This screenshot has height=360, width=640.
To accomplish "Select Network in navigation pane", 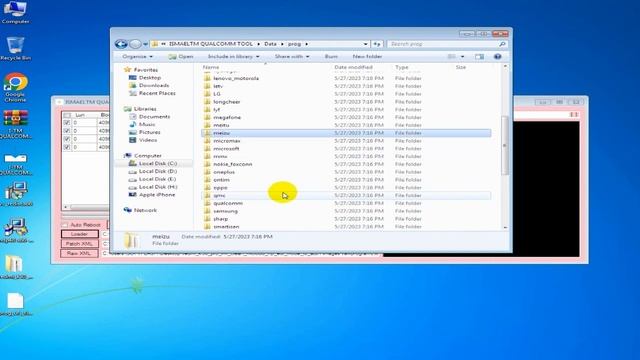I will pyautogui.click(x=145, y=210).
